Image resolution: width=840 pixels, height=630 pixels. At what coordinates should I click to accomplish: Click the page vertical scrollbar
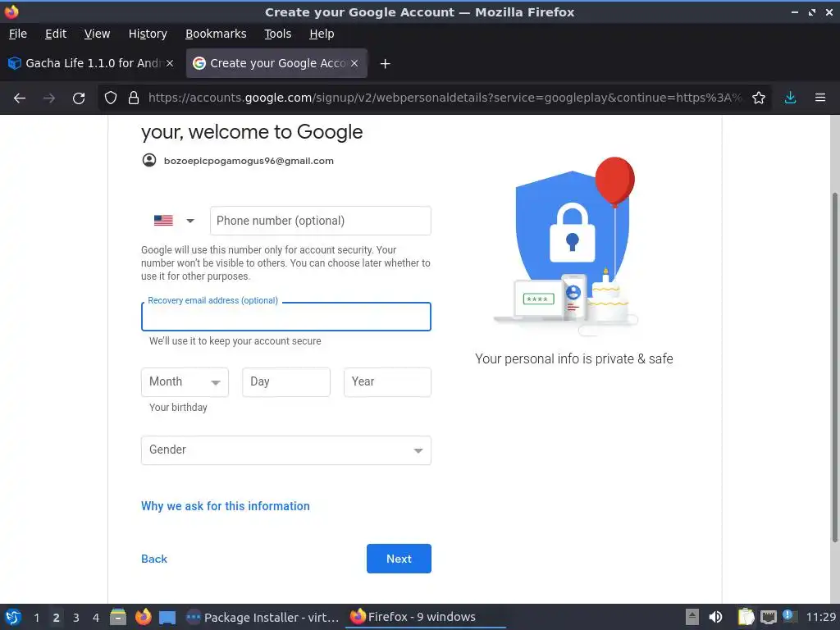pyautogui.click(x=834, y=367)
